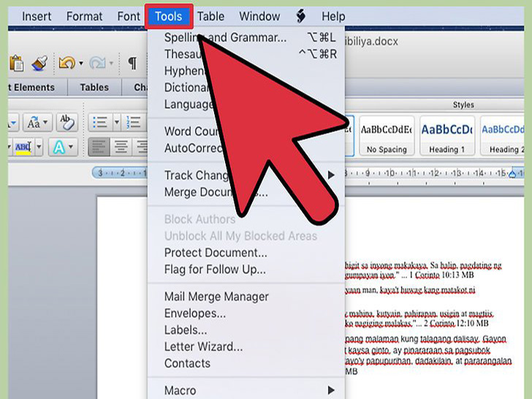Click the Clear Formatting eraser icon
The width and height of the screenshot is (532, 399).
tap(67, 122)
